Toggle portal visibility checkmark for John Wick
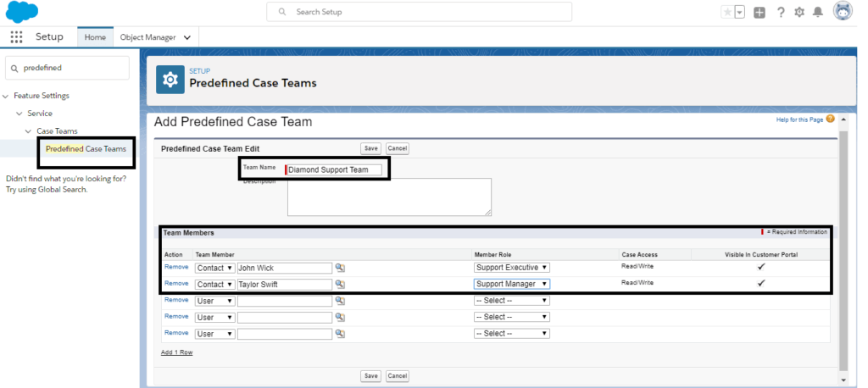 tap(761, 267)
